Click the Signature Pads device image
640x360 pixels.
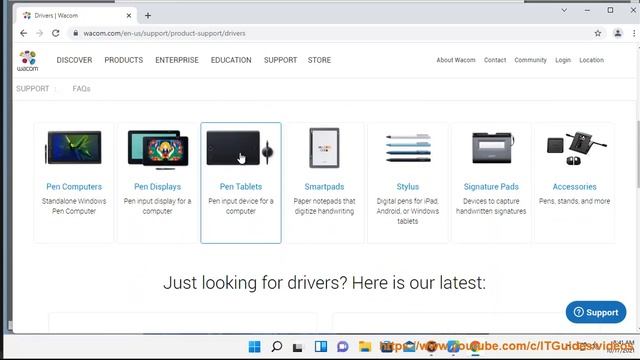492,148
